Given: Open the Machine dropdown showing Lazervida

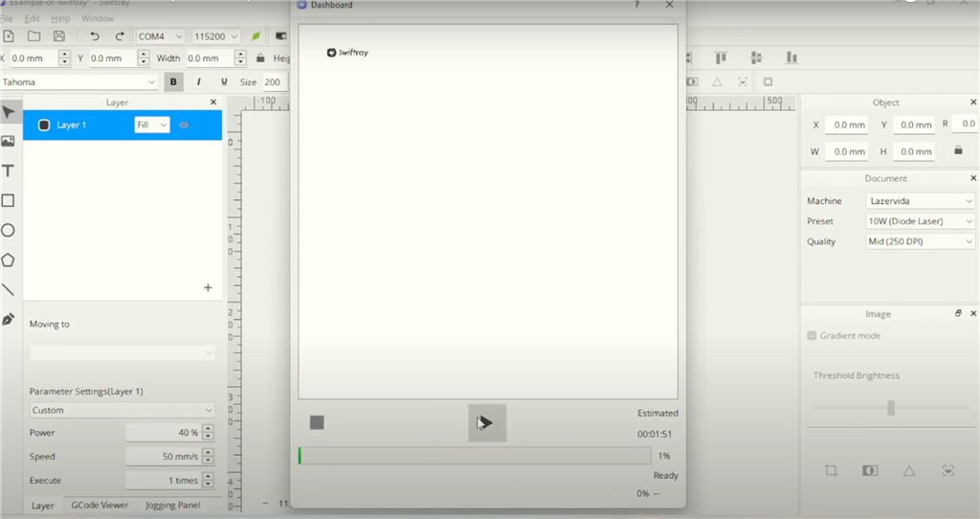Looking at the screenshot, I should click(x=920, y=201).
